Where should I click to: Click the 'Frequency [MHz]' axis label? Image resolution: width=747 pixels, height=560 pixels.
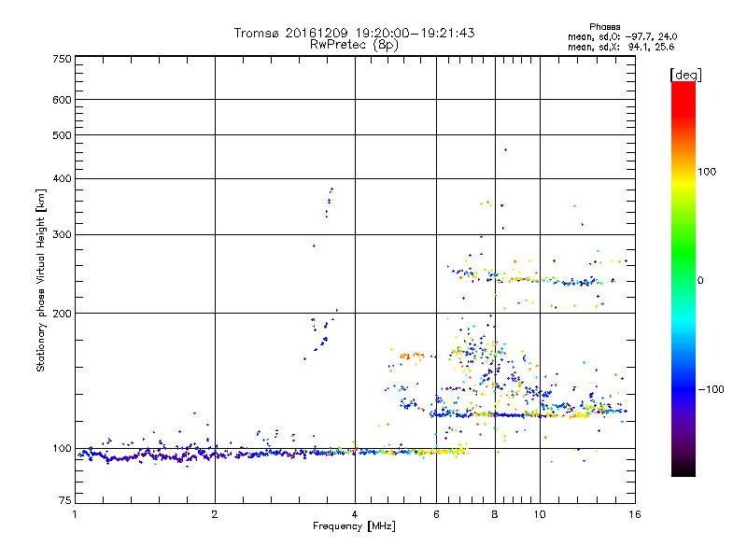coord(354,526)
